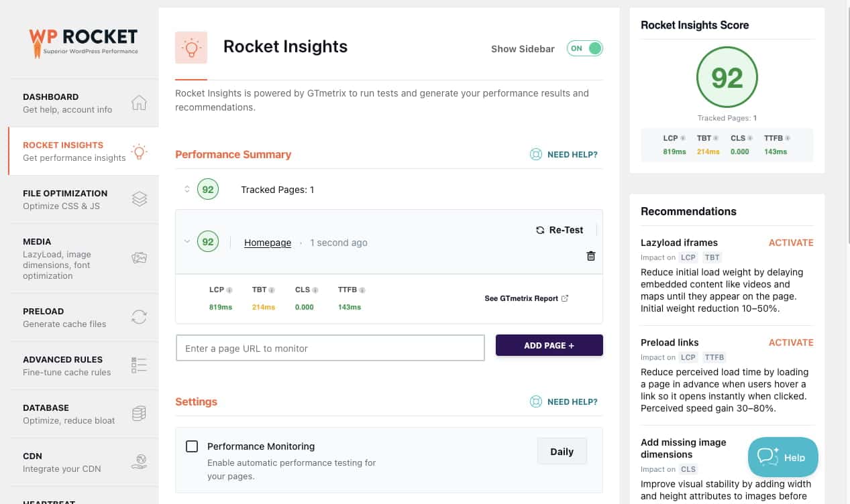The height and width of the screenshot is (504, 850).
Task: Click the TTFB info icon in score panel
Action: (x=788, y=139)
